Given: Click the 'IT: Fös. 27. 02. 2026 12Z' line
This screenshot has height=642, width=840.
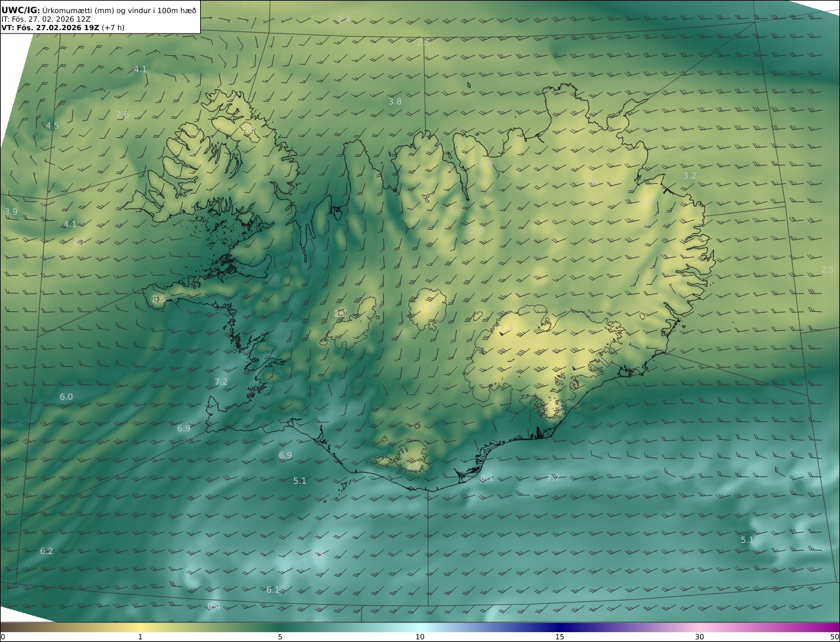Looking at the screenshot, I should tap(46, 19).
